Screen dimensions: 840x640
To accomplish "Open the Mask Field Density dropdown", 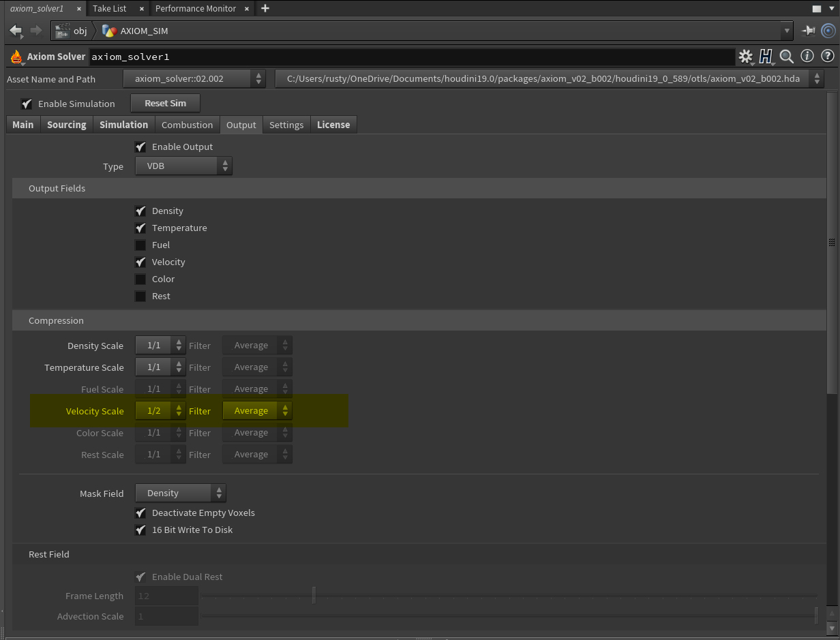I will click(181, 493).
